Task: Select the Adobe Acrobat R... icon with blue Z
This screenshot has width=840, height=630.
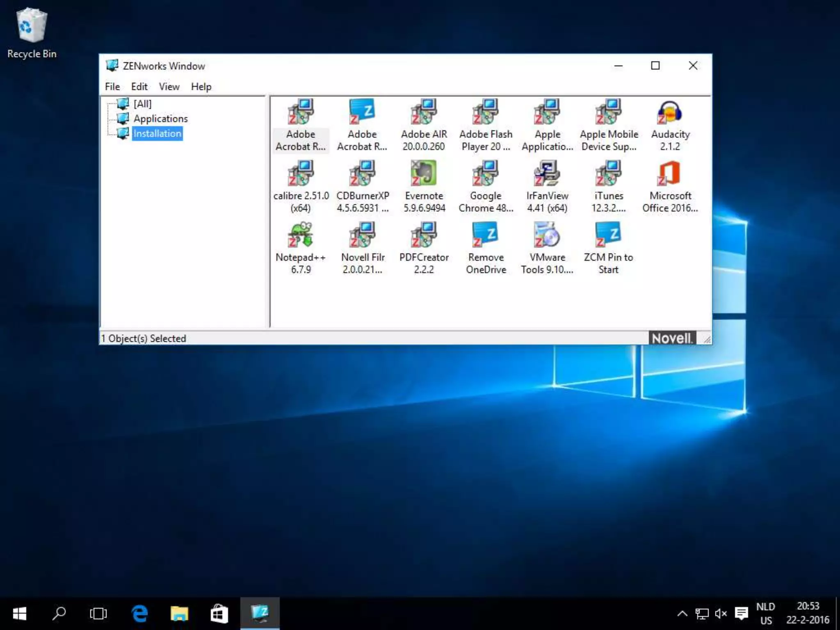Action: [362, 112]
